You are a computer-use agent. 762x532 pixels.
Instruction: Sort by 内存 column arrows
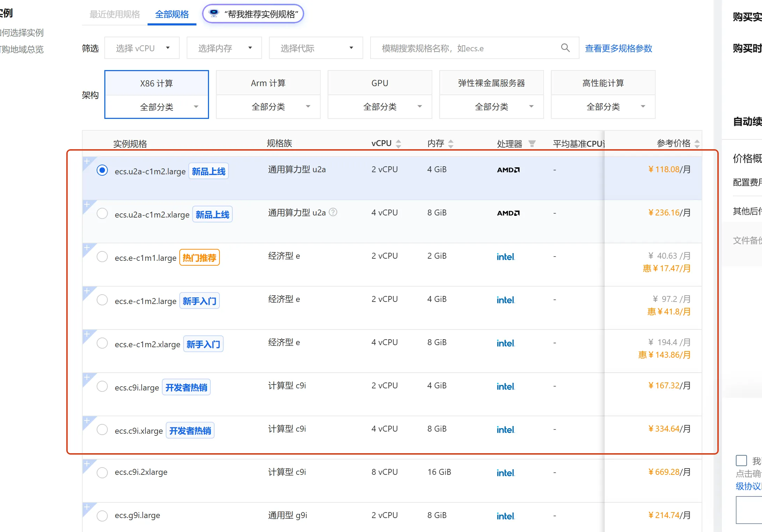tap(451, 144)
